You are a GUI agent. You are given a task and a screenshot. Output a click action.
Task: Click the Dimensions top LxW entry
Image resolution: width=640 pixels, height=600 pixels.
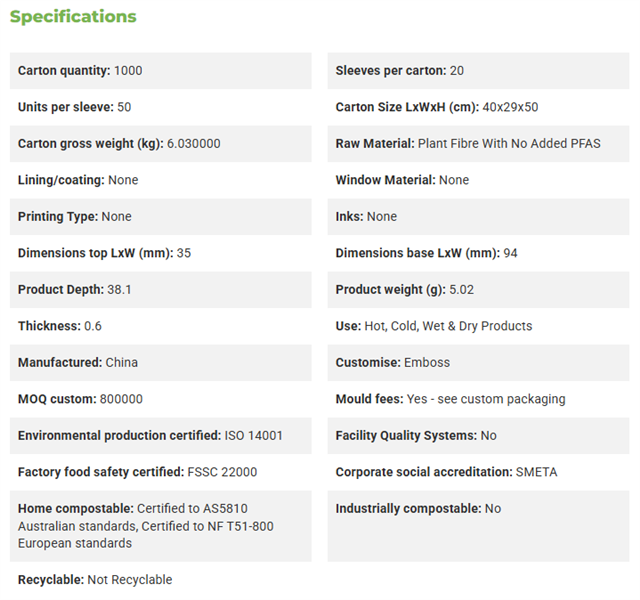pyautogui.click(x=104, y=253)
